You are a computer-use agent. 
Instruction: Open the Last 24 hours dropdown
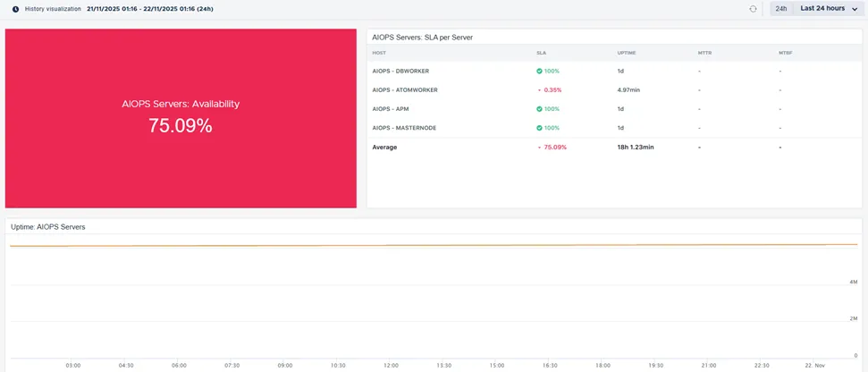coord(828,9)
